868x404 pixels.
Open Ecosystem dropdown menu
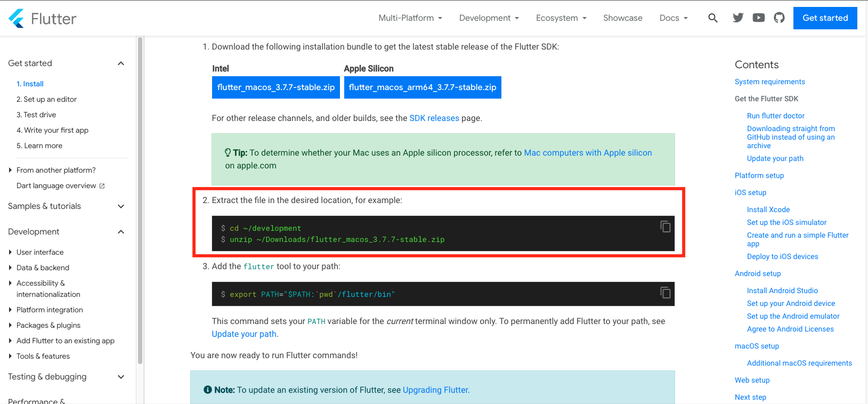pyautogui.click(x=561, y=18)
